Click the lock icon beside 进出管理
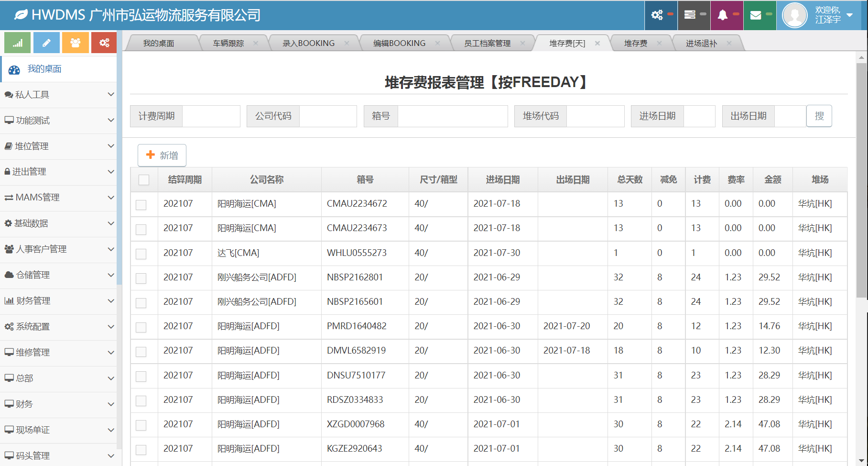 [7, 171]
